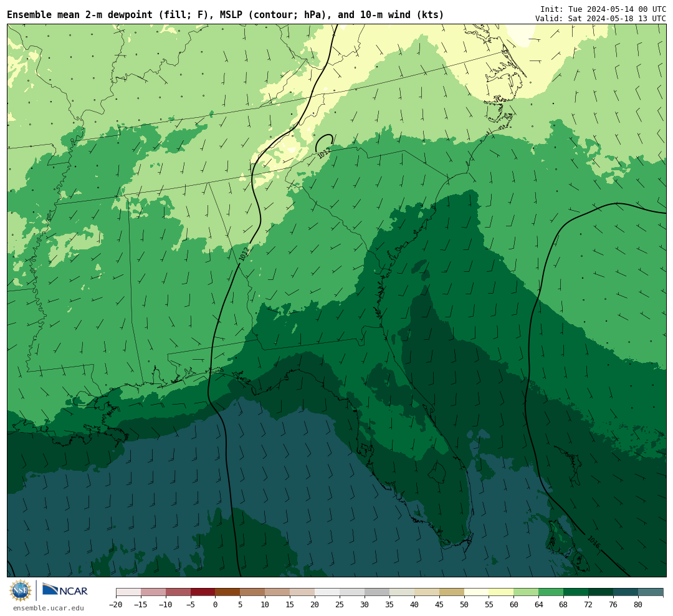Image resolution: width=673 pixels, height=616 pixels.
Task: Pick the -20 to -15 colorbar swatch
Action: pos(128,592)
